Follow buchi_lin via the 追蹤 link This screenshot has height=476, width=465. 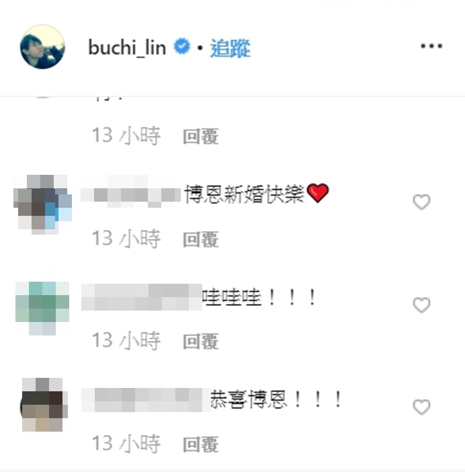point(230,48)
